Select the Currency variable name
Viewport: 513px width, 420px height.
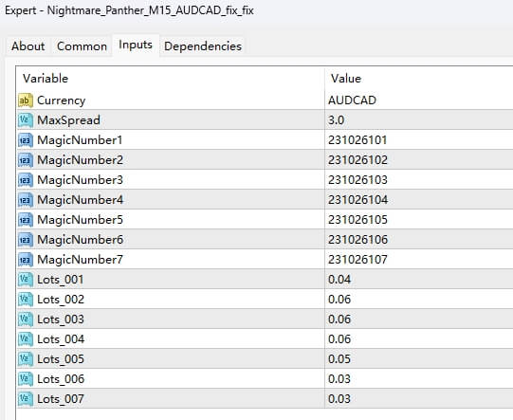pos(62,100)
